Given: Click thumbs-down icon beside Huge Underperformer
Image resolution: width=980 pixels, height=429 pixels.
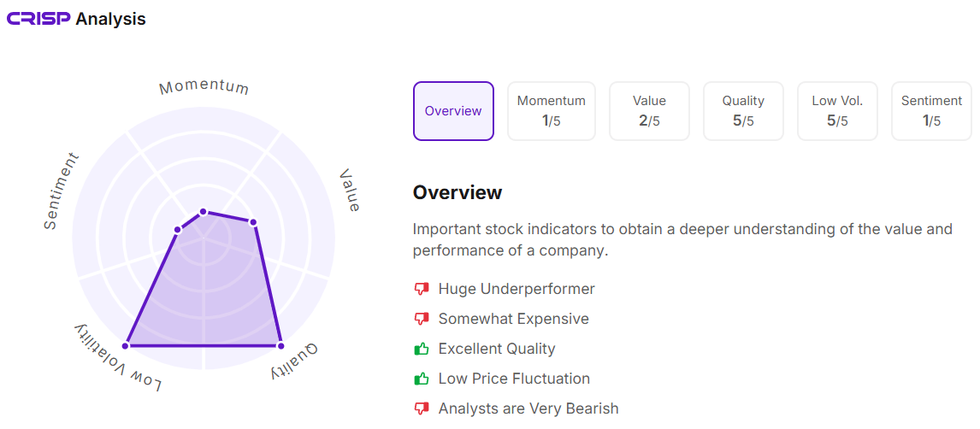Looking at the screenshot, I should tap(421, 289).
